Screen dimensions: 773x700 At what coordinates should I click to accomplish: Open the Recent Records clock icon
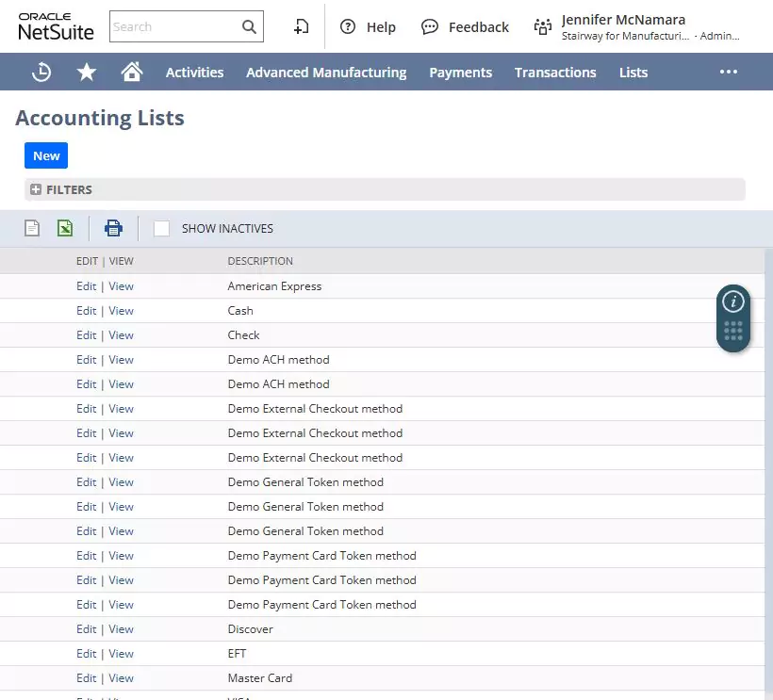point(41,73)
